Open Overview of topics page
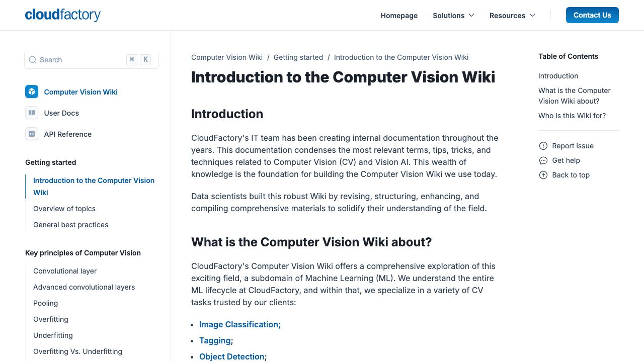The width and height of the screenshot is (644, 362). [64, 209]
